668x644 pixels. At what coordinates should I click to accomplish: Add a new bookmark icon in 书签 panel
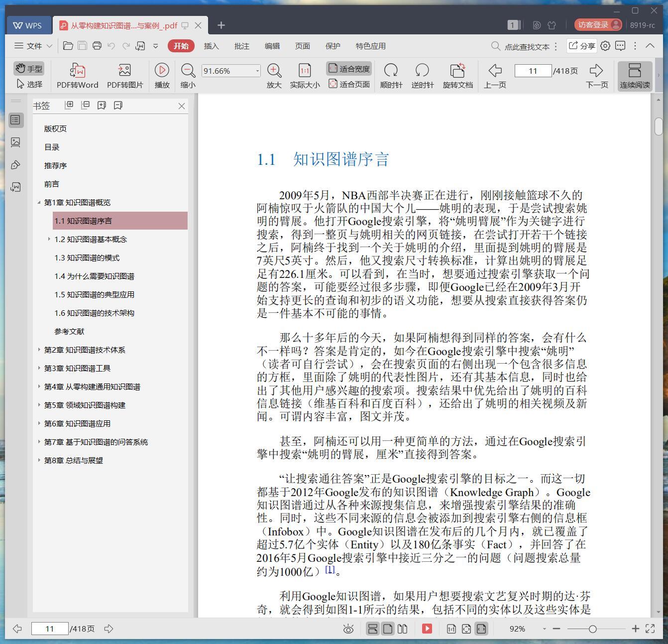coord(102,105)
